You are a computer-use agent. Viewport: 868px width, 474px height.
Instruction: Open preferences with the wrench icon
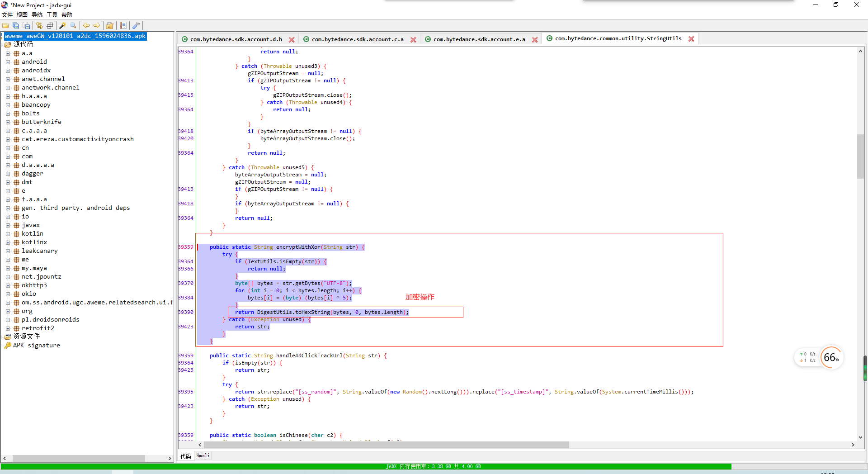click(x=136, y=26)
